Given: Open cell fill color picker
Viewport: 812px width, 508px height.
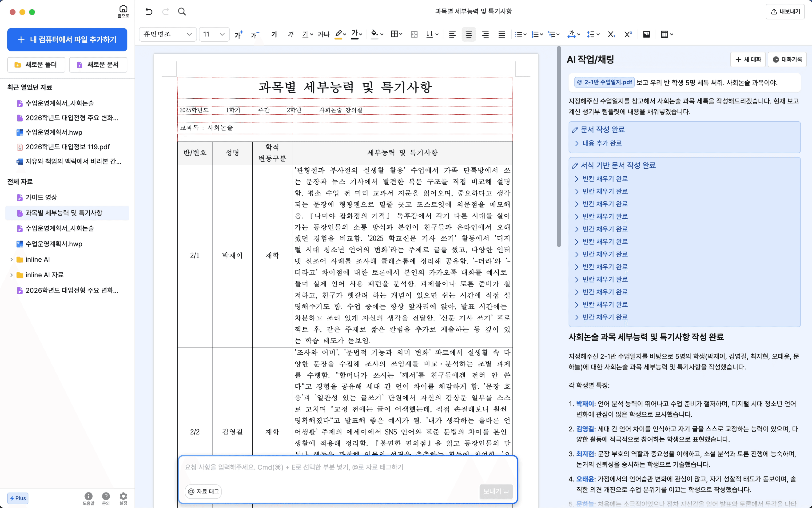Looking at the screenshot, I should point(377,34).
